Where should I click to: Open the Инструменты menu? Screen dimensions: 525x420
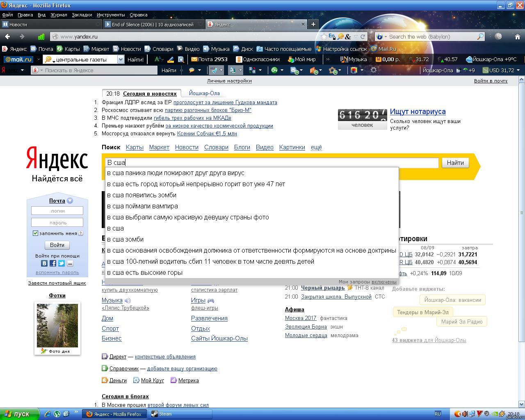111,15
